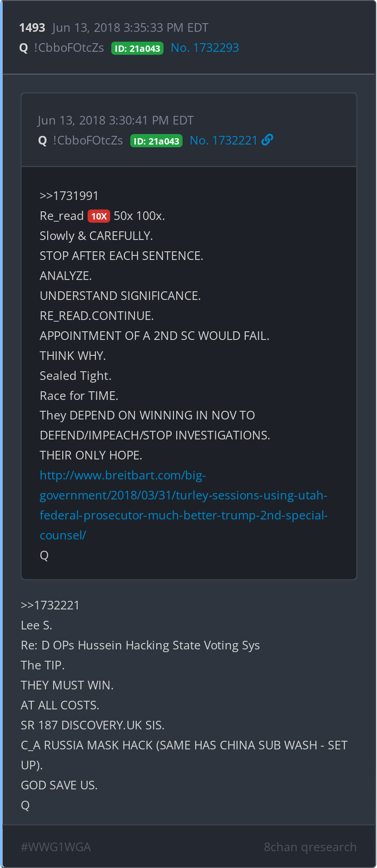Open the Breitbart article URL
377x868 pixels.
183,505
